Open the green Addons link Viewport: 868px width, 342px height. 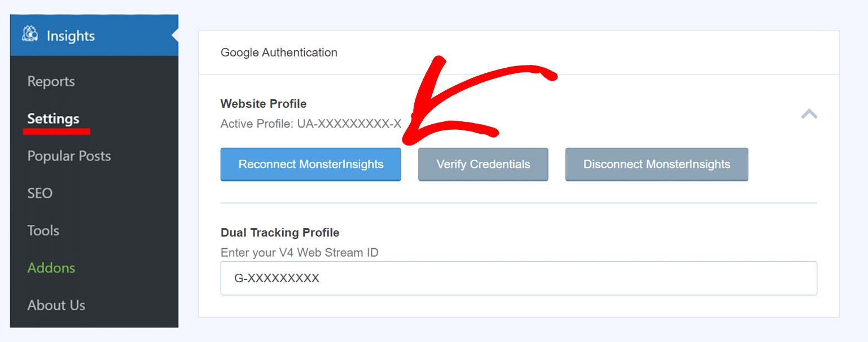click(51, 268)
